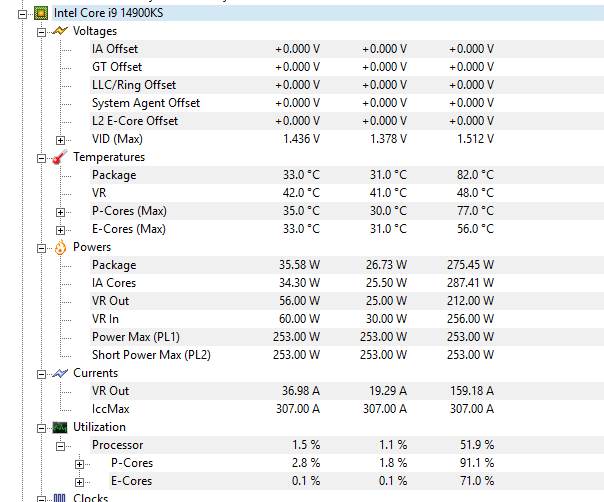The image size is (604, 502).
Task: Expand the E-Cores utilization node
Action: pyautogui.click(x=79, y=482)
